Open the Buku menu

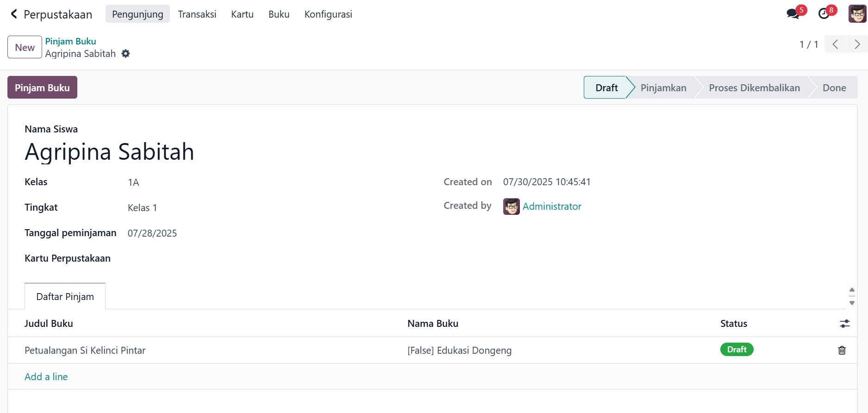pyautogui.click(x=279, y=14)
